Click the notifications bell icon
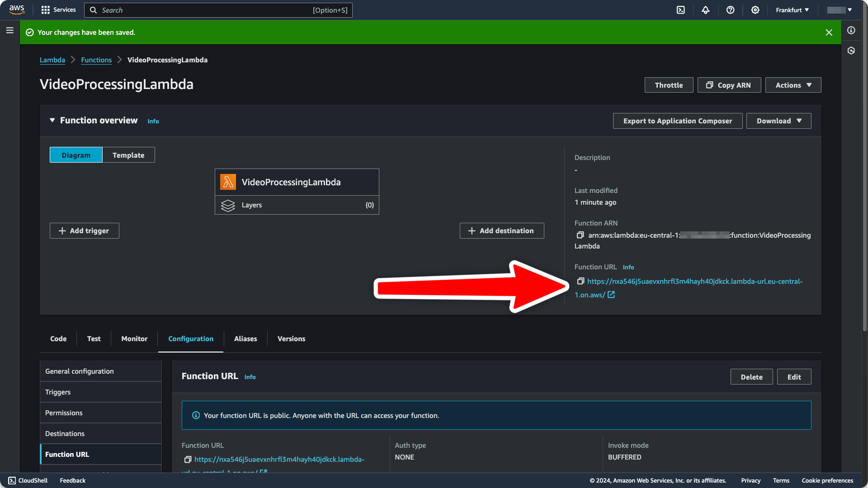Screen dimensions: 868x488 pyautogui.click(x=706, y=10)
